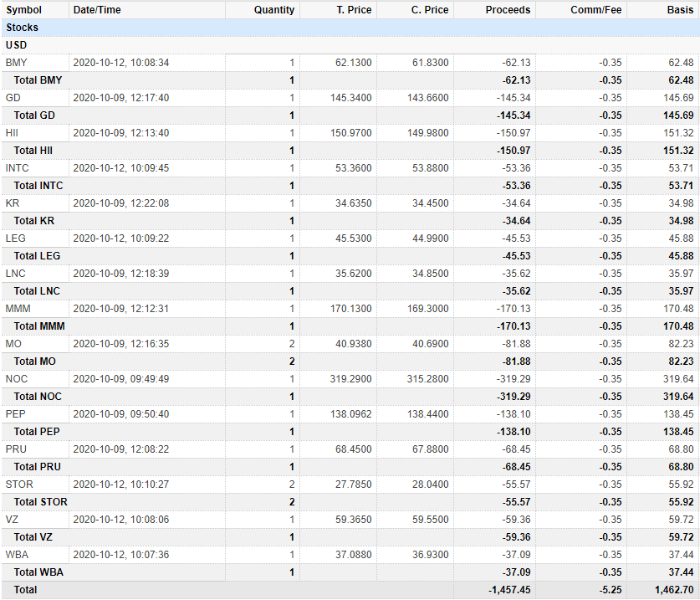This screenshot has width=700, height=600.
Task: Select the Total KR label
Action: click(x=34, y=221)
